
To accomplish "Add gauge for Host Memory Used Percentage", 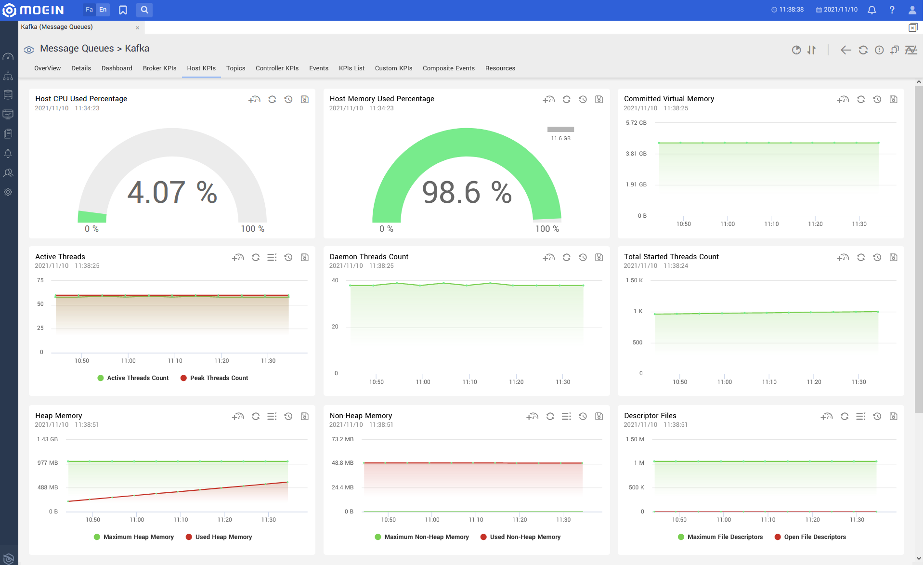I will tap(549, 99).
